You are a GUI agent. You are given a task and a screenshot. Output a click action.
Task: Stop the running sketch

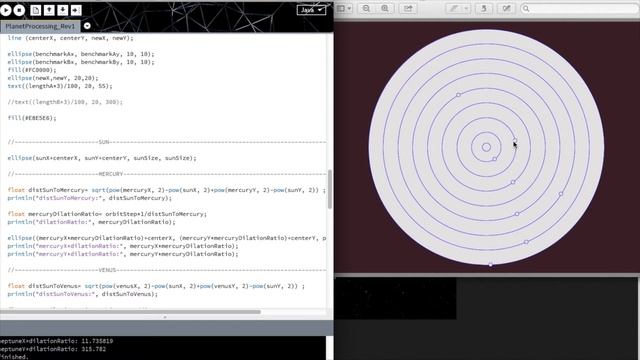click(19, 10)
